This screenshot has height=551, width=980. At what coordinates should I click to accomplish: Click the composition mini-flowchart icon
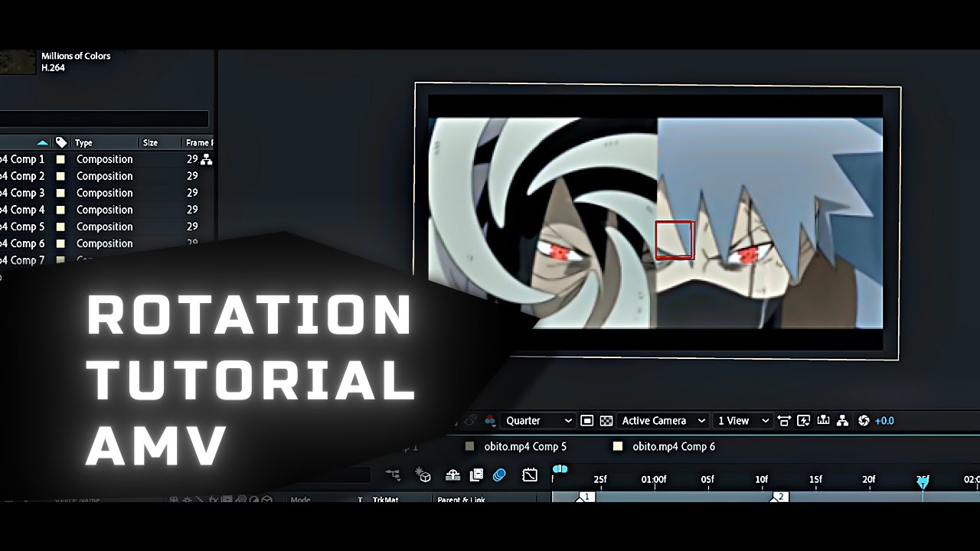[394, 475]
